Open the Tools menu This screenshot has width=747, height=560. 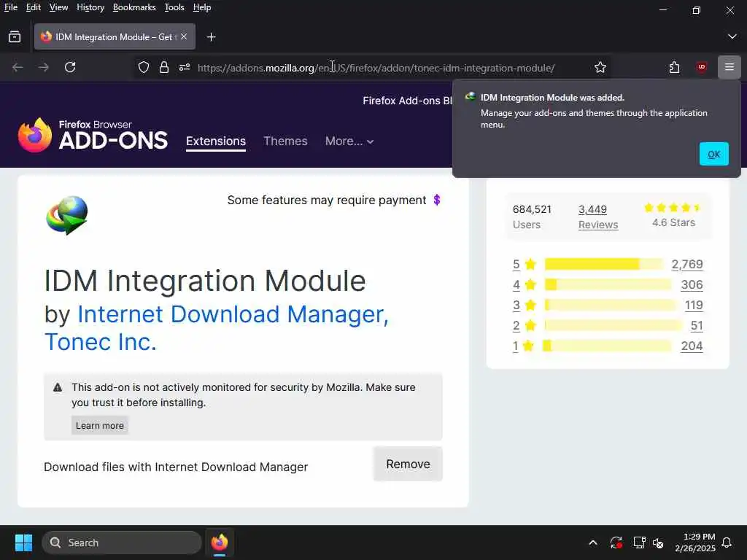click(174, 7)
